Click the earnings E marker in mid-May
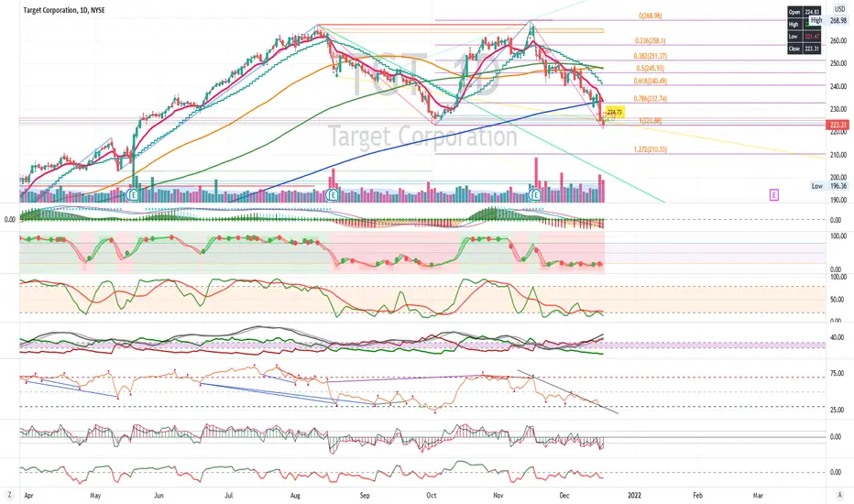The width and height of the screenshot is (854, 504). click(134, 194)
